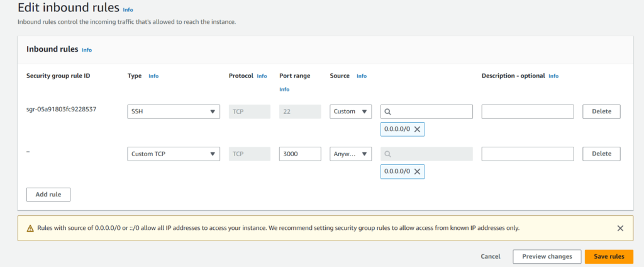644x267 pixels.
Task: Dismiss the yellow warning banner
Action: [x=620, y=228]
